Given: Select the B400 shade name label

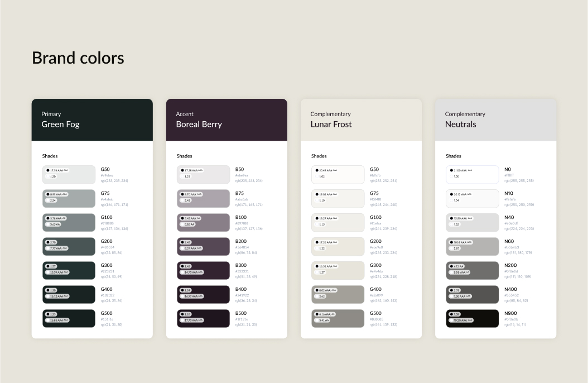Looking at the screenshot, I should pyautogui.click(x=242, y=289).
